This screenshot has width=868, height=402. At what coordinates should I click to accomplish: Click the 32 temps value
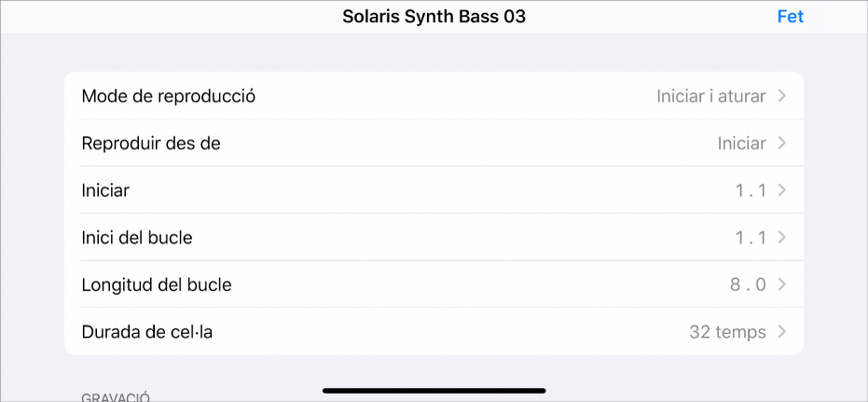click(x=727, y=331)
